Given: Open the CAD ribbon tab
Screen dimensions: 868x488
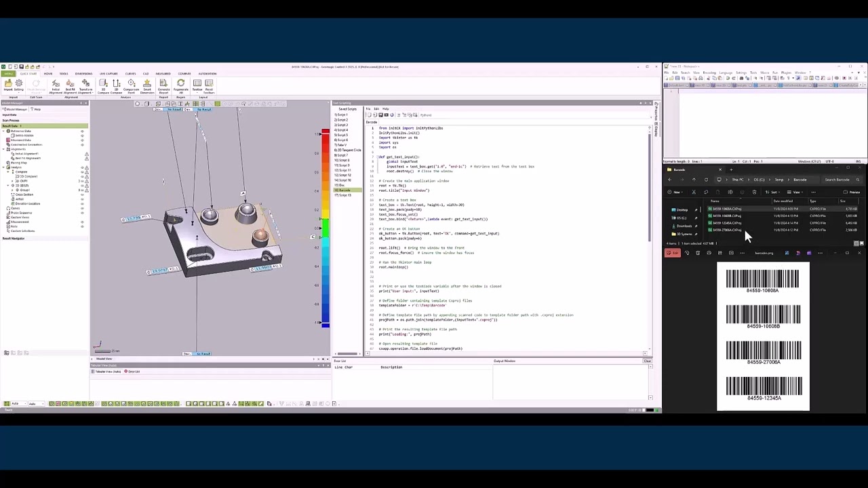Looking at the screenshot, I should click(x=145, y=73).
